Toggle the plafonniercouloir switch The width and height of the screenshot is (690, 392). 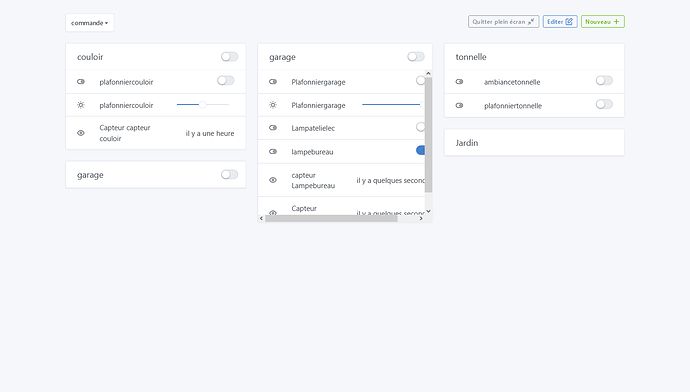(x=225, y=81)
